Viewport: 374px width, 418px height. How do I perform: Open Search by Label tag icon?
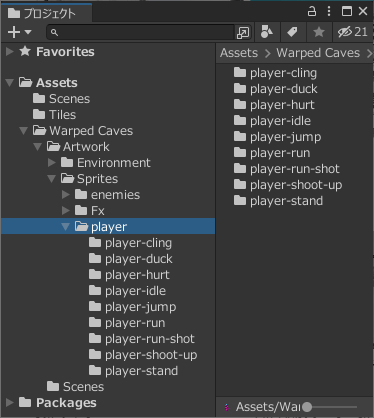(x=292, y=32)
